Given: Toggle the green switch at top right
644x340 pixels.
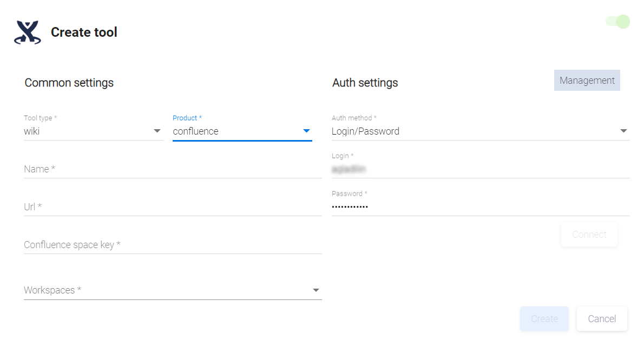Looking at the screenshot, I should 618,22.
